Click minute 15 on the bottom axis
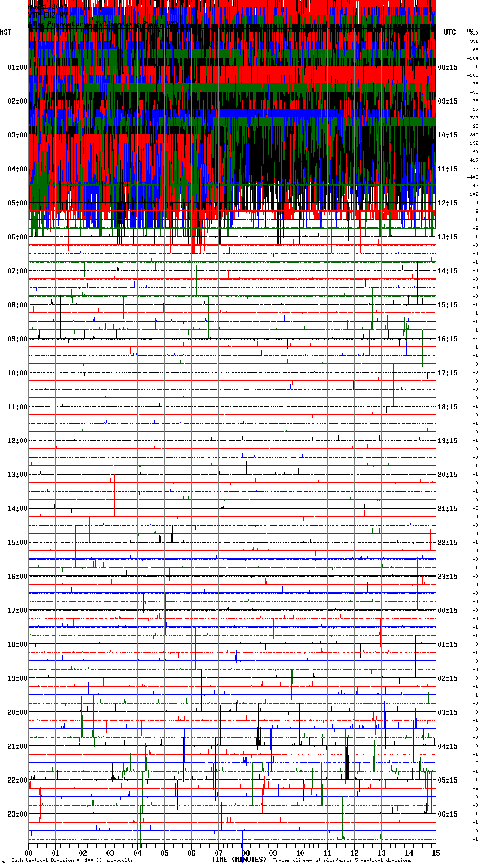This screenshot has width=481, height=868. (435, 853)
